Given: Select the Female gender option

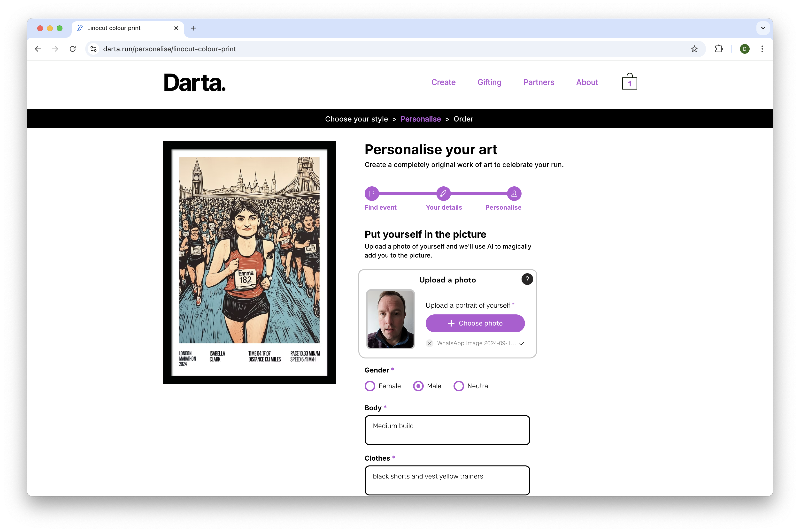Looking at the screenshot, I should 370,386.
